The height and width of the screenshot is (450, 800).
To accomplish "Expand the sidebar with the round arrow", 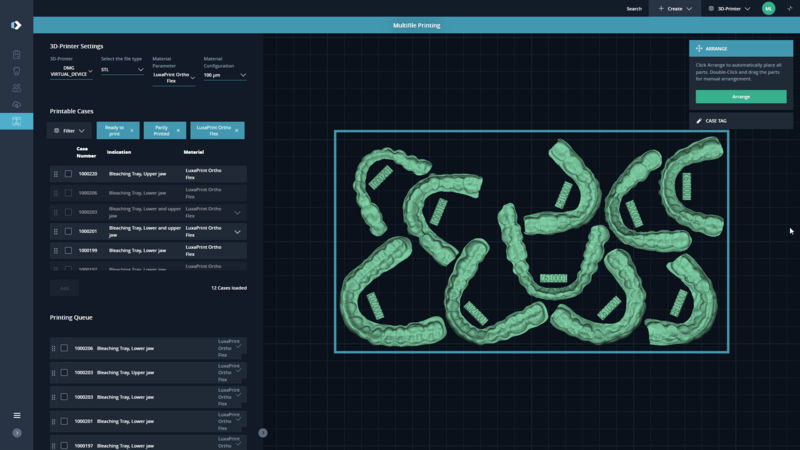I will [x=17, y=433].
